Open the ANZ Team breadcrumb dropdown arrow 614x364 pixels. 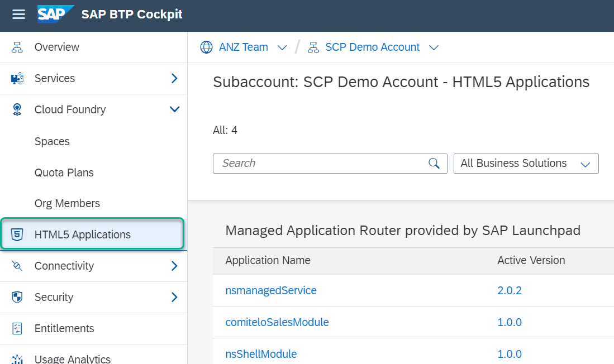click(x=282, y=48)
